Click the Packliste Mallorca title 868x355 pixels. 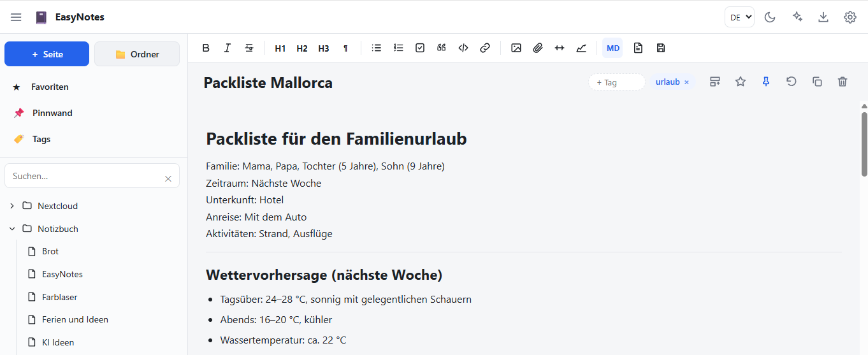pyautogui.click(x=268, y=83)
